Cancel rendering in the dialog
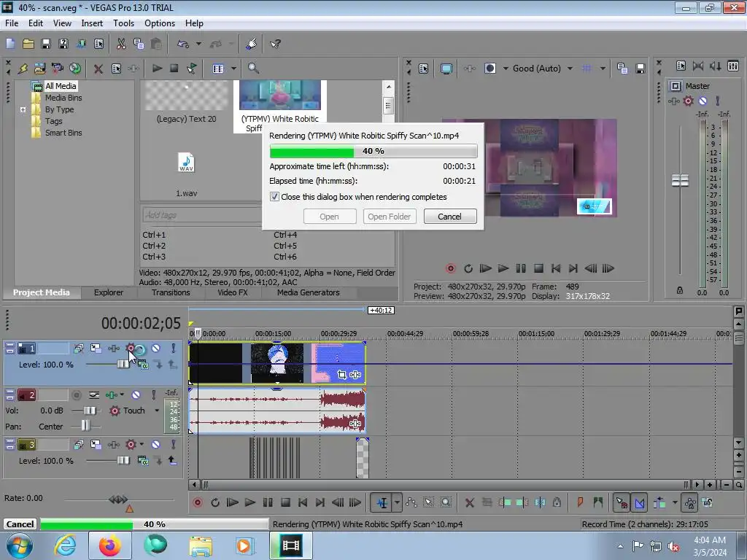The height and width of the screenshot is (560, 747). click(x=449, y=216)
